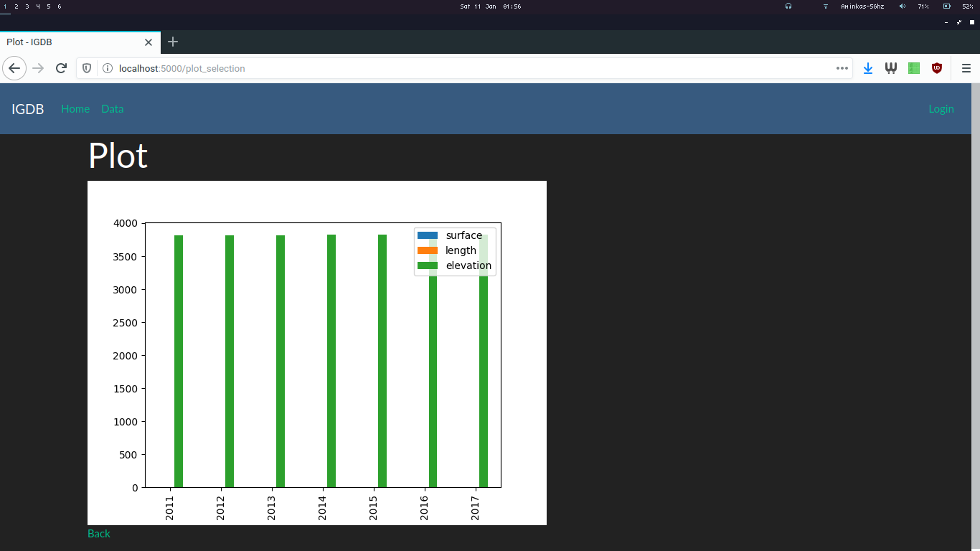Click the W extension icon
The height and width of the screenshot is (551, 980).
tap(891, 68)
